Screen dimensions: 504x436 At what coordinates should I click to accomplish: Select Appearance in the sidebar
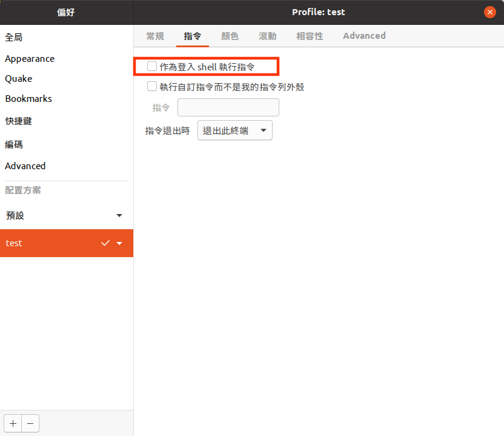click(x=30, y=59)
